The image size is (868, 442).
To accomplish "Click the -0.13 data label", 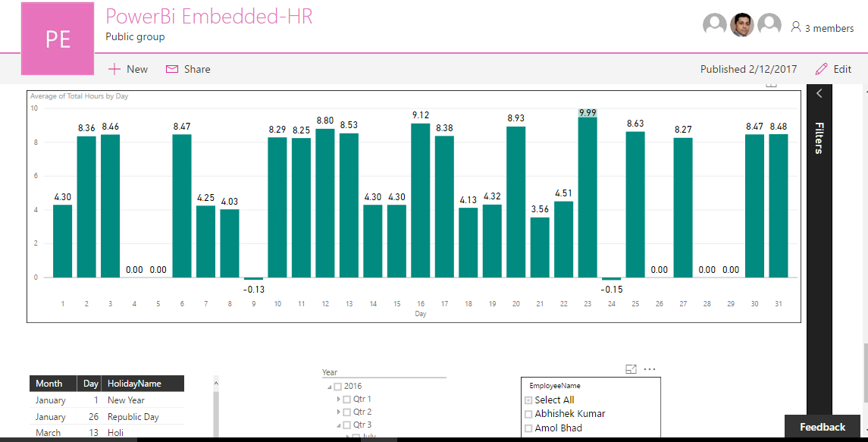I will point(253,289).
